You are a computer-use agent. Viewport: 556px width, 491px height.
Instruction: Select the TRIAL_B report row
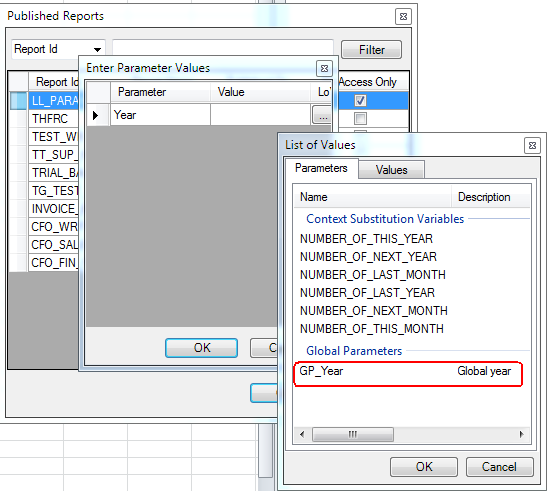pos(54,173)
